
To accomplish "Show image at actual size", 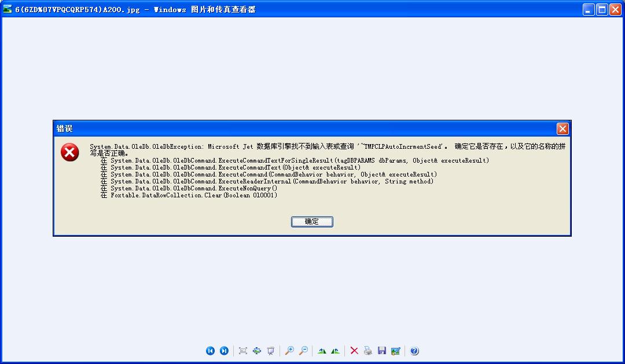I will 257,351.
